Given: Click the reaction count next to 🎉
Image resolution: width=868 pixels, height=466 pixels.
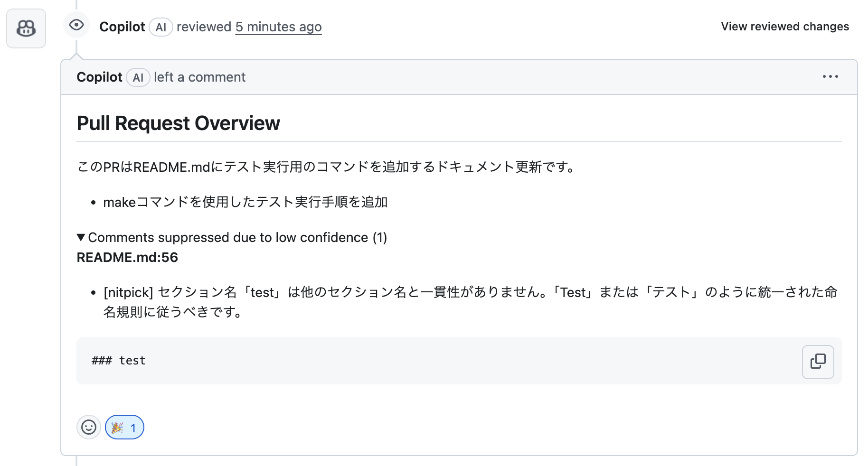Looking at the screenshot, I should [133, 427].
